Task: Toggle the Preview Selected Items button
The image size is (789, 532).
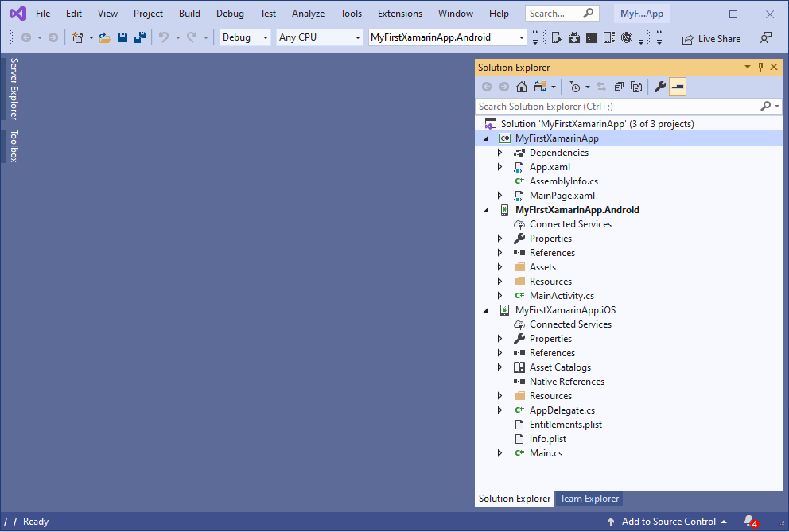Action: [x=678, y=87]
